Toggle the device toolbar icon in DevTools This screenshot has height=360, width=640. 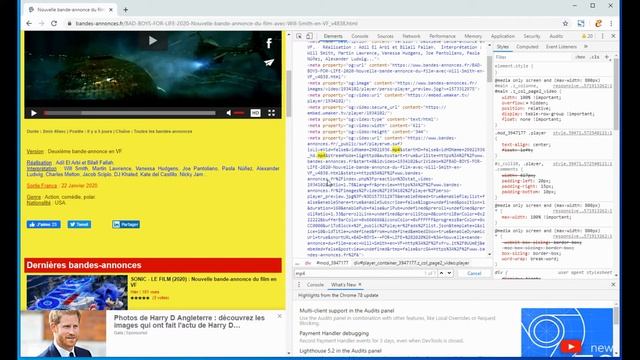click(309, 36)
